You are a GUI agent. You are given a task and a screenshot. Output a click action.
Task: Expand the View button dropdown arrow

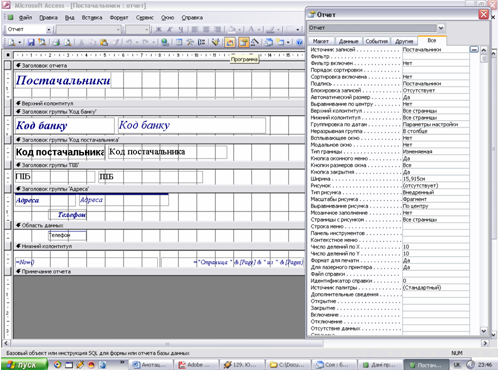20,42
